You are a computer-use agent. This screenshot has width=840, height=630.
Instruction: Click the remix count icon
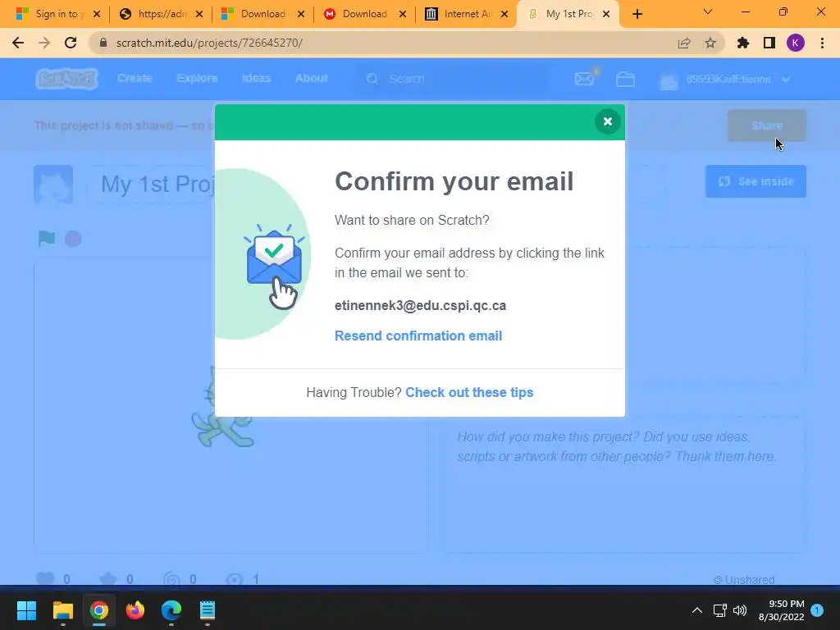171,579
